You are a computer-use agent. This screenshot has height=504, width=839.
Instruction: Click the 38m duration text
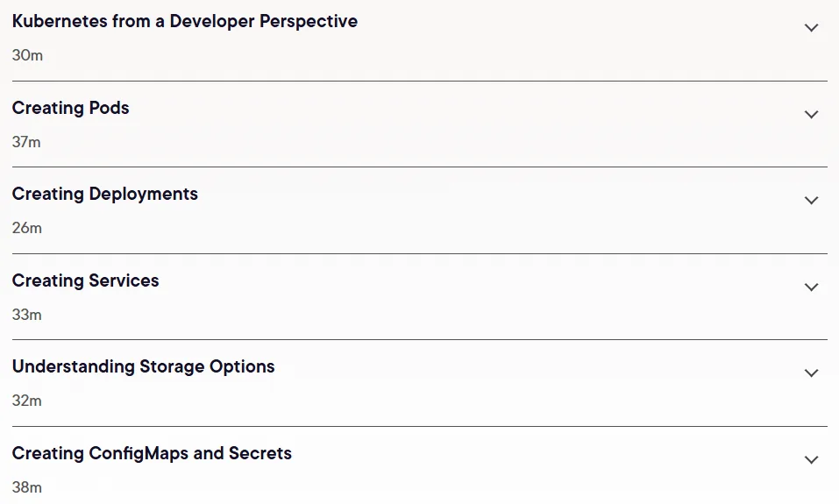(27, 487)
